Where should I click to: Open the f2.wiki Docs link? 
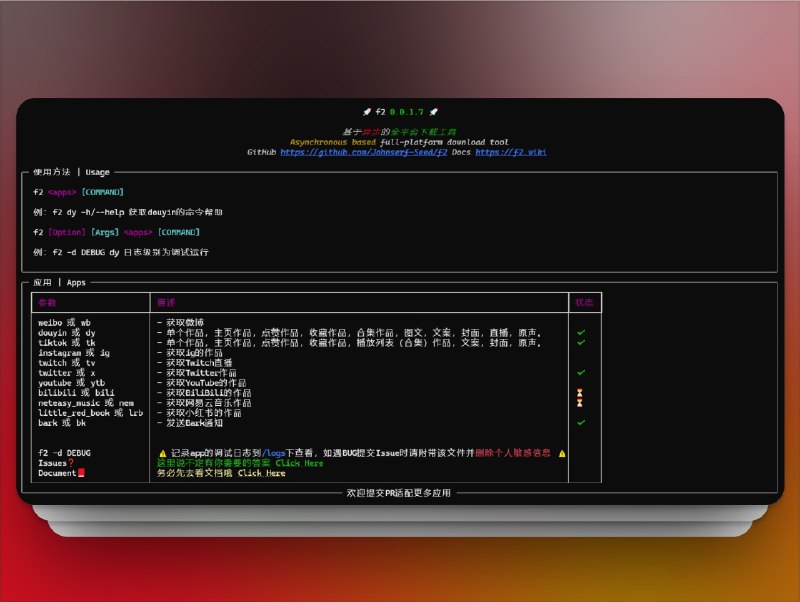click(511, 152)
